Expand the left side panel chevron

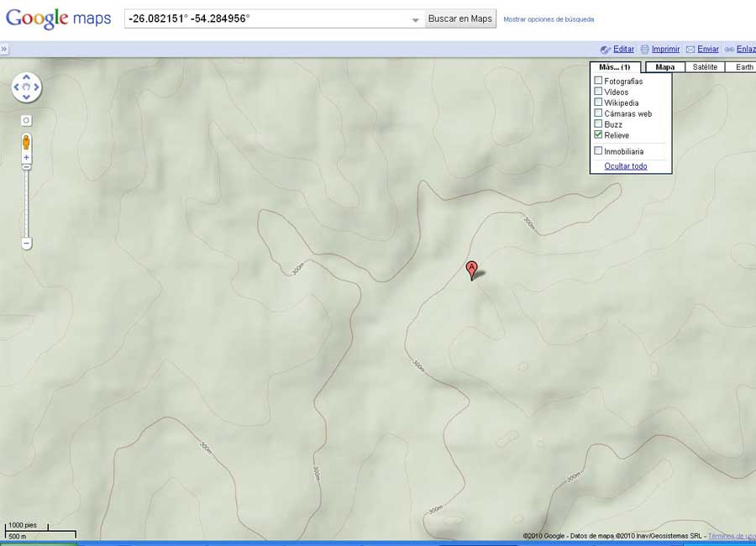tap(4, 50)
